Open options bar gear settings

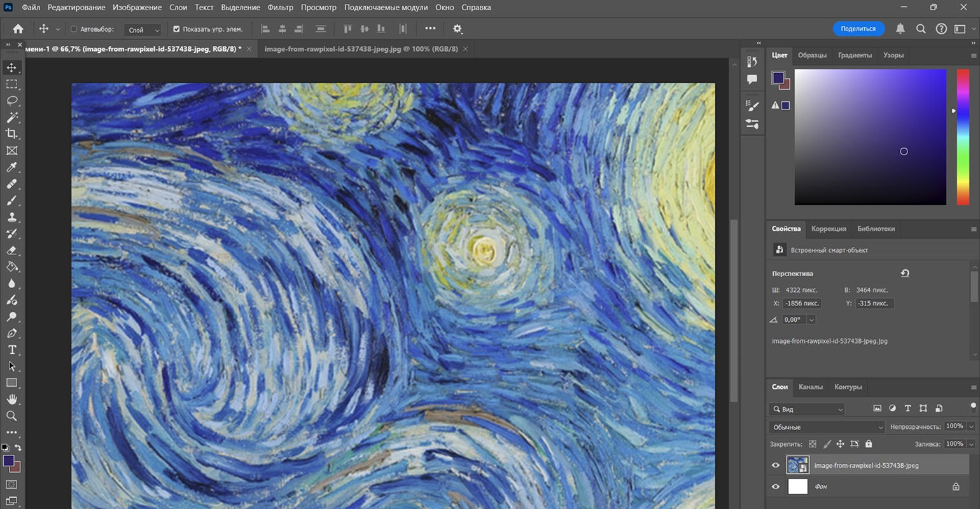(458, 29)
